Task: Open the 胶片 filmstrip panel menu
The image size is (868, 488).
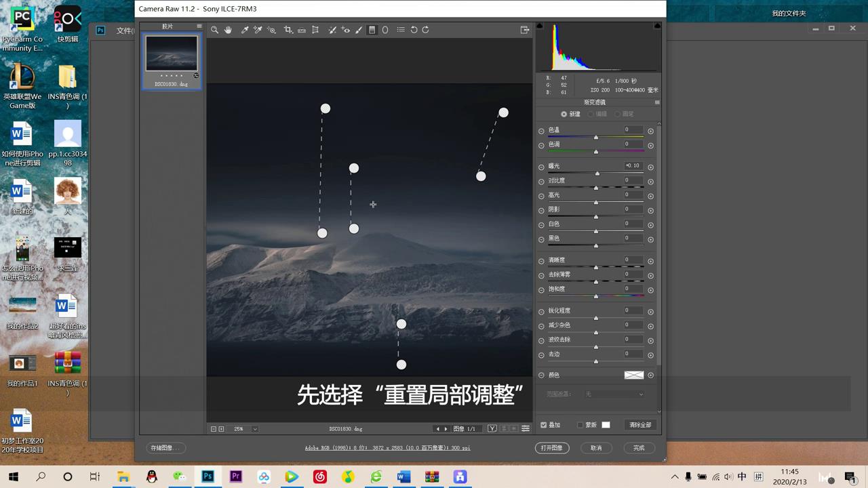Action: pos(199,26)
